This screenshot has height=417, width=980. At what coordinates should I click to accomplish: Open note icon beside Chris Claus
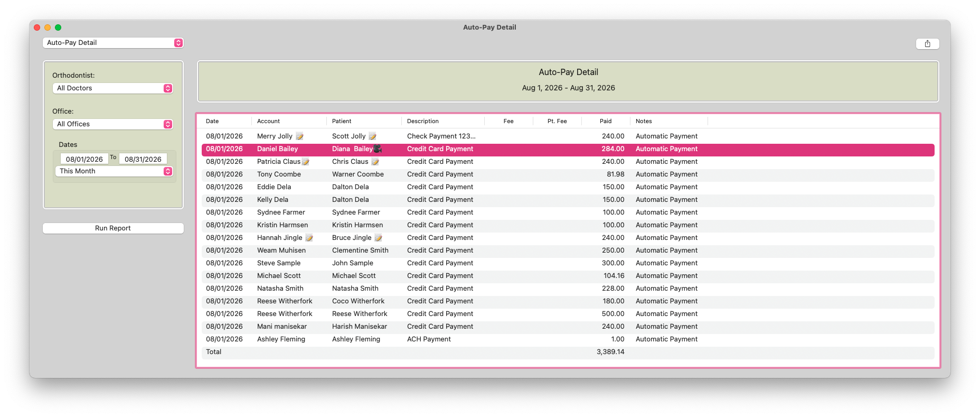375,162
